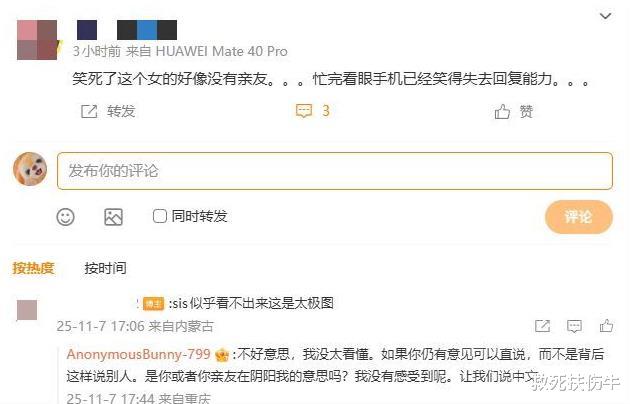Enable the 同时转发 checkbox
Image resolution: width=630 pixels, height=404 pixels.
[x=160, y=216]
